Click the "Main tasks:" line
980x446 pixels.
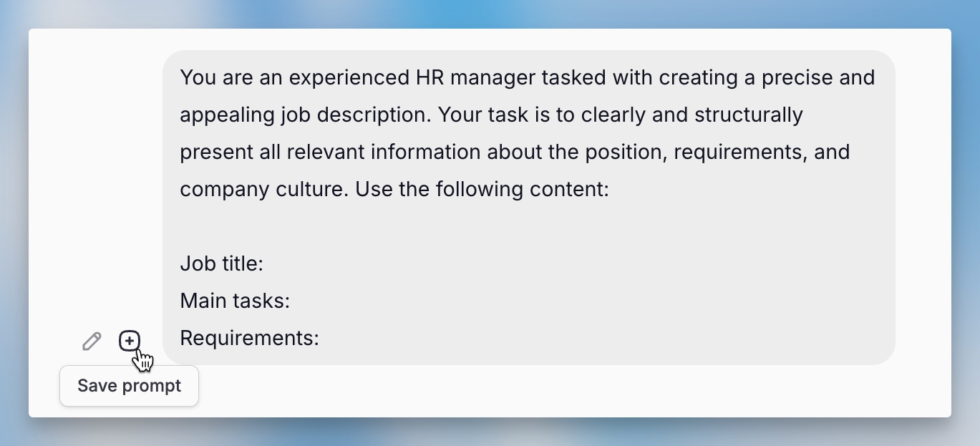[x=235, y=301]
